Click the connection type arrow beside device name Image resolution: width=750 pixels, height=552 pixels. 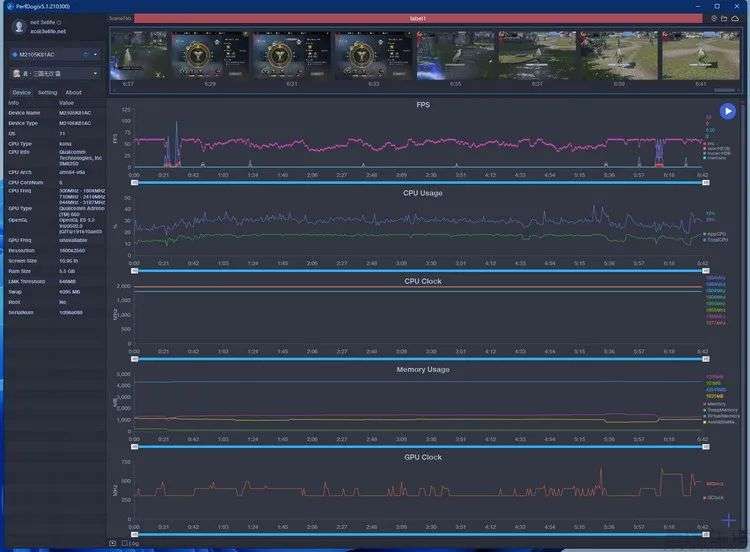point(86,54)
